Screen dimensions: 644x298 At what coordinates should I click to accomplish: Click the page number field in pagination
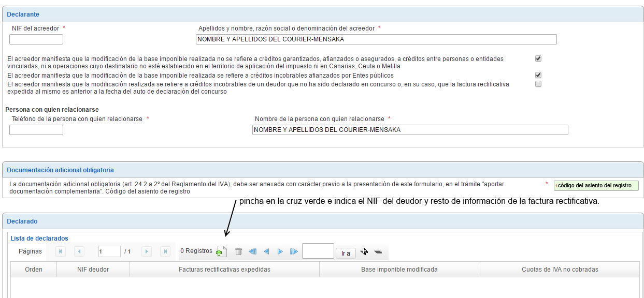[x=109, y=251]
